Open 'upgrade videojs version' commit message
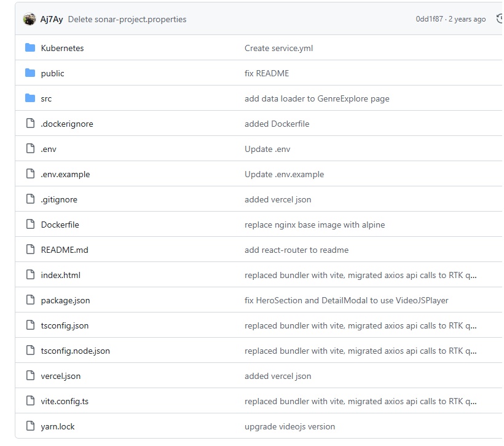Screen dimensions: 504x446 [x=289, y=426]
